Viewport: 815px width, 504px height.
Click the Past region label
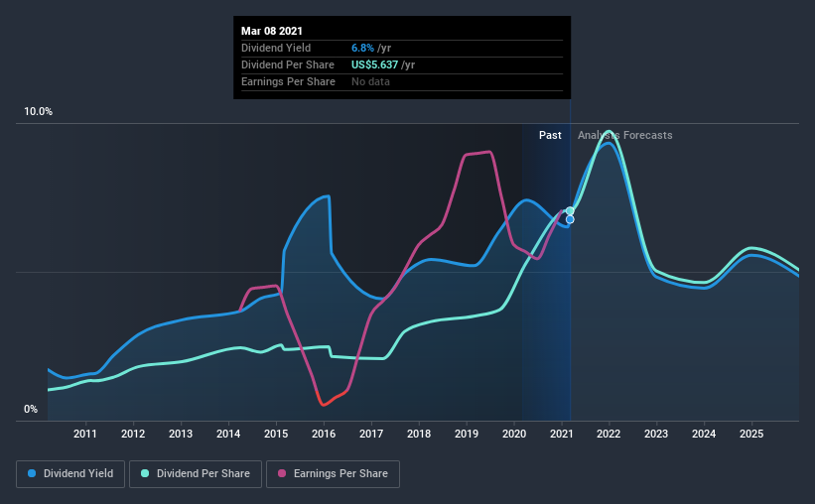tap(550, 135)
